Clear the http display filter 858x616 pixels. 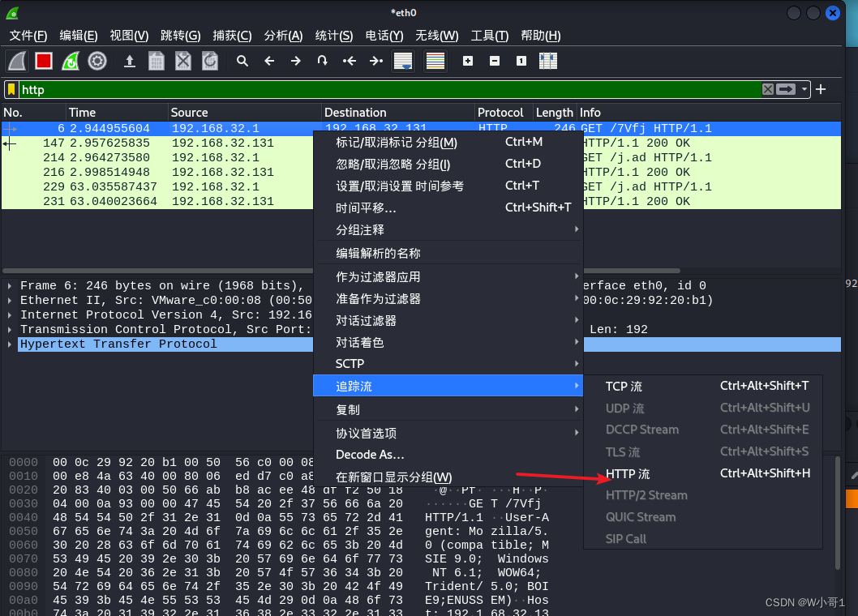tap(768, 89)
